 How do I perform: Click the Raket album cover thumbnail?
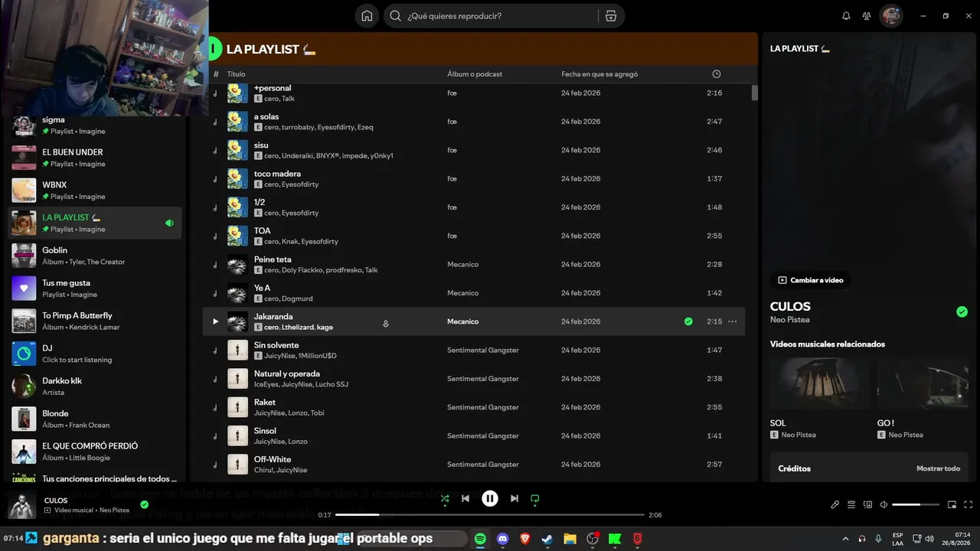pyautogui.click(x=237, y=407)
